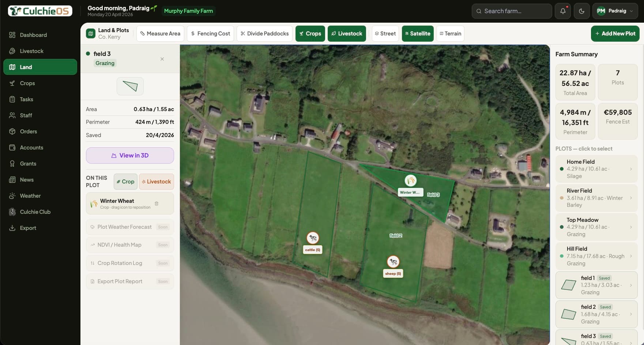This screenshot has height=345, width=644.
Task: Select the Measure Area ruler tool
Action: 160,33
